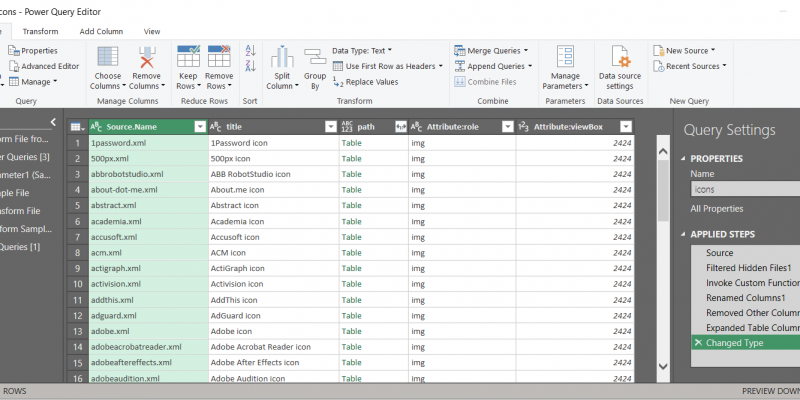Open the Attribute:role column filter dropdown
The height and width of the screenshot is (400, 800).
click(x=508, y=127)
